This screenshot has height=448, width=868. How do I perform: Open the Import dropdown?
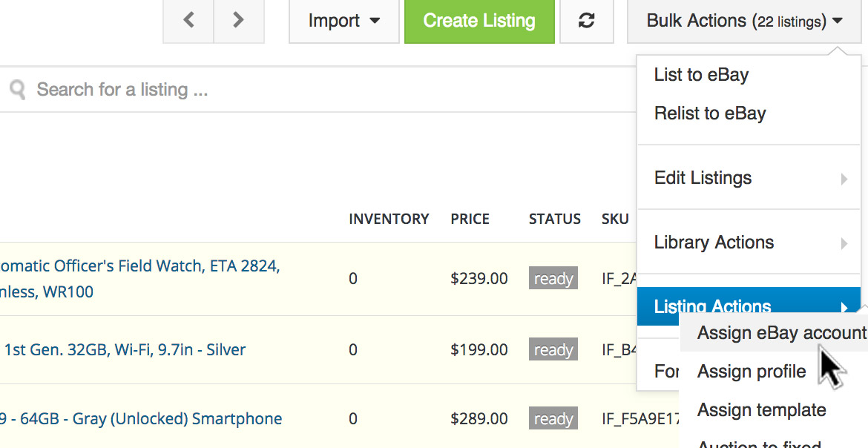[343, 21]
